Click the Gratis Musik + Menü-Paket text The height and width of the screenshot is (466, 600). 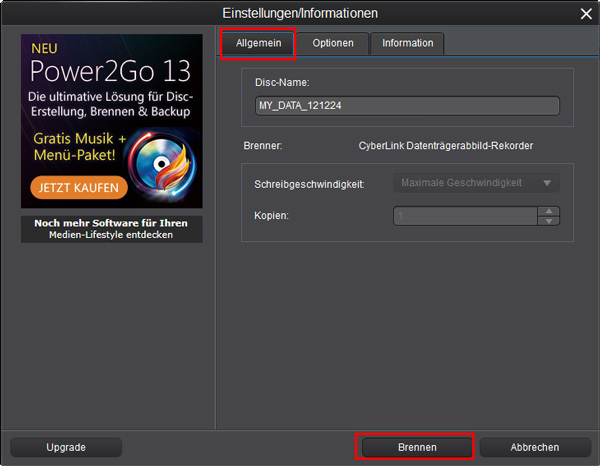click(80, 147)
